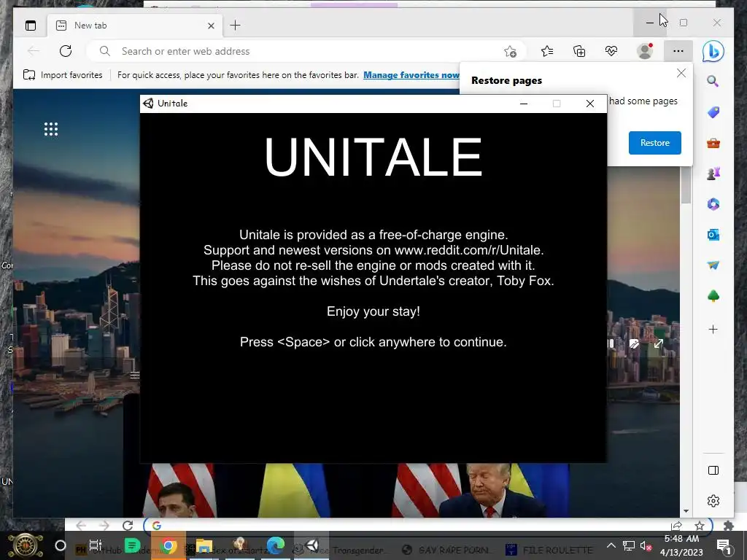
Task: Open Edge sidebar settings gear
Action: [713, 501]
